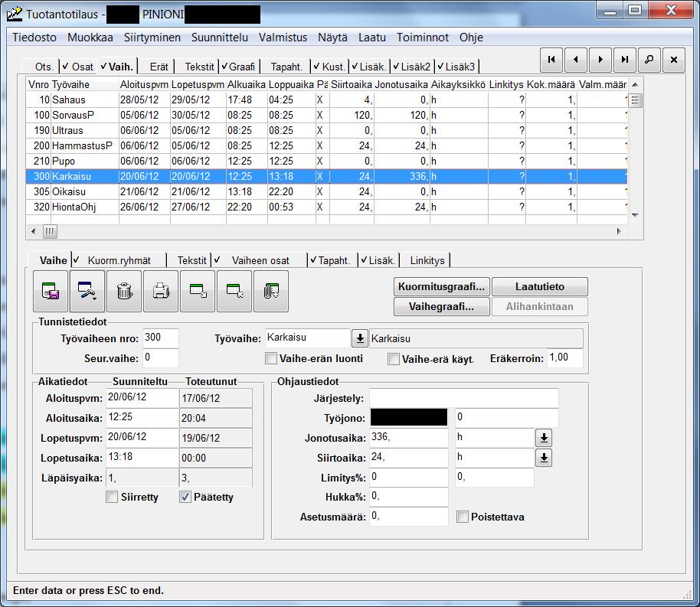Open the Linkitys sub-tab
The width and height of the screenshot is (700, 607).
[x=427, y=260]
